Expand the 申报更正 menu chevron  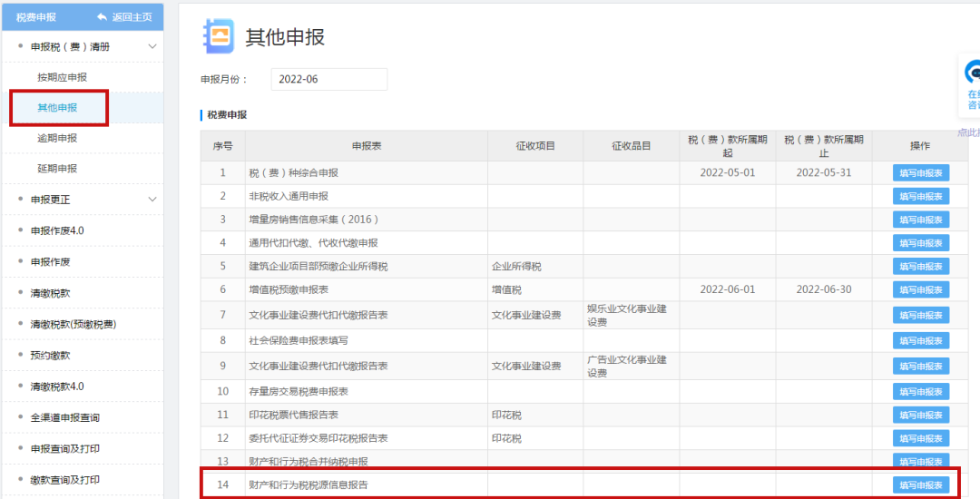[x=152, y=200]
